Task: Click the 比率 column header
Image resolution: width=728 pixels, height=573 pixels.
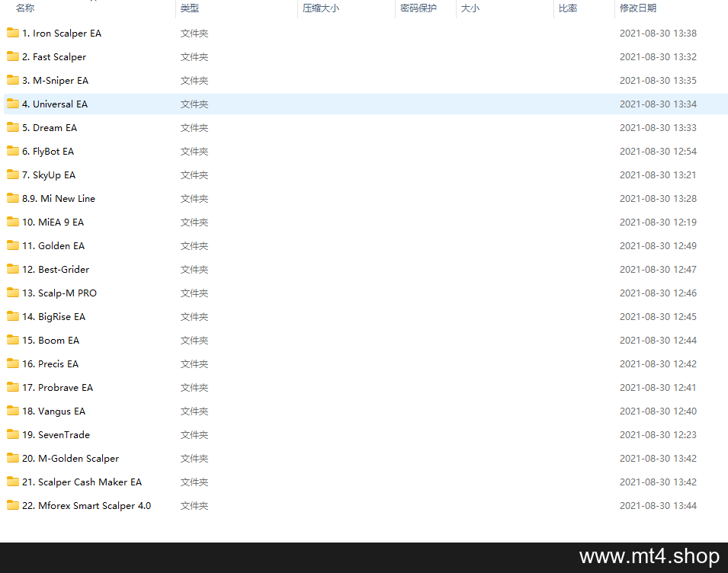Action: point(568,8)
